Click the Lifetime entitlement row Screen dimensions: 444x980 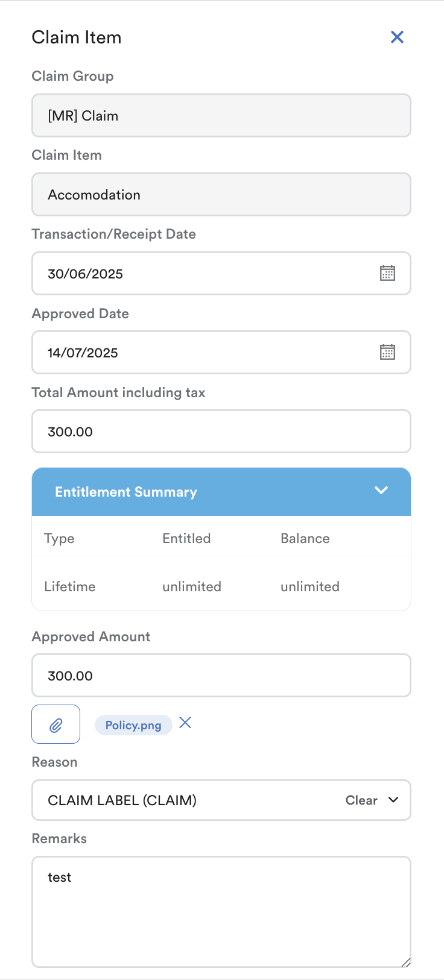[221, 586]
